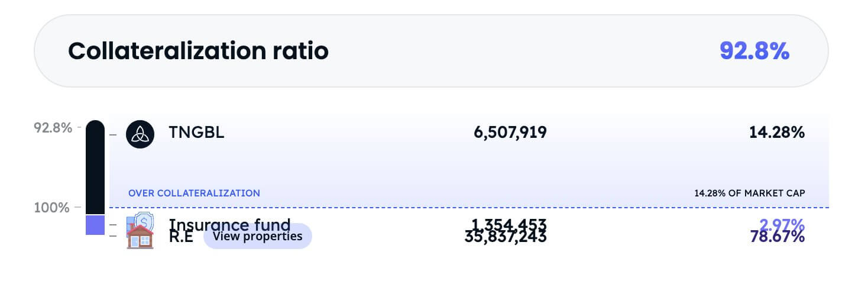Image resolution: width=868 pixels, height=284 pixels.
Task: Click the real estate house icon
Action: click(141, 238)
